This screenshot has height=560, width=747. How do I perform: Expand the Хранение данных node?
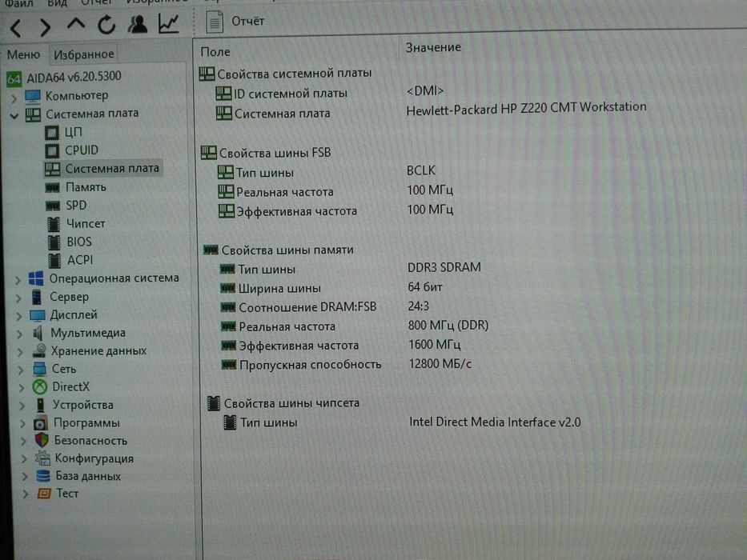click(20, 352)
